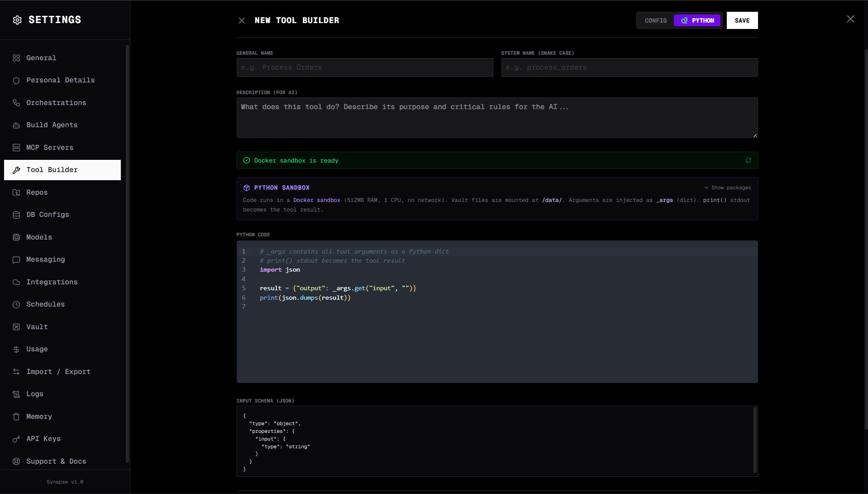Image resolution: width=868 pixels, height=494 pixels.
Task: Select Tool Builder menu item
Action: [x=62, y=170]
